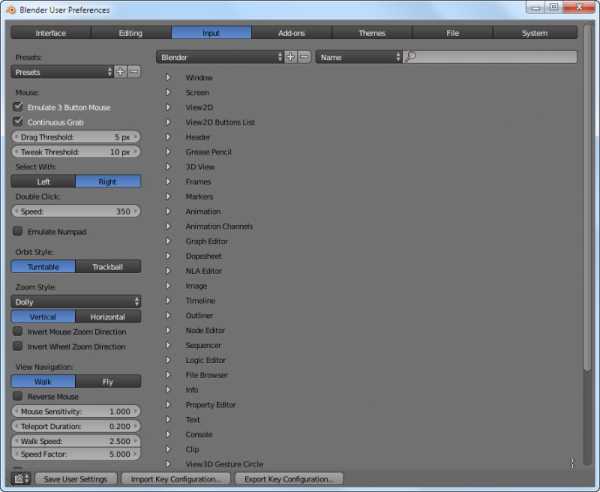Click Save User Settings button
Screen dimensions: 600x492
[76, 479]
